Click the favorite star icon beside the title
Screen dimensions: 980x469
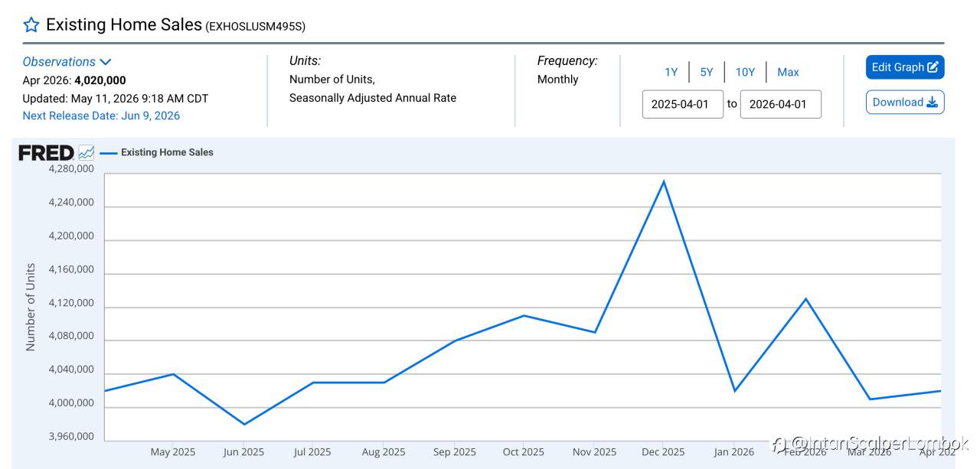click(31, 24)
